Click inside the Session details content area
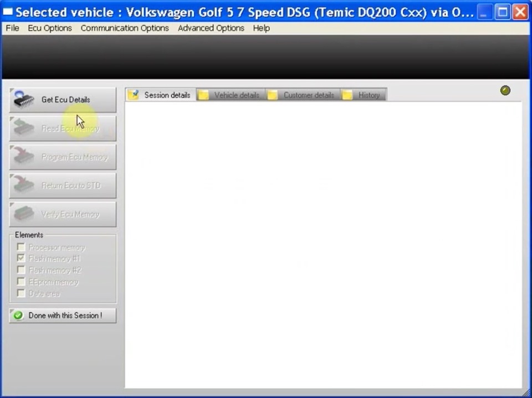Screen dimensions: 532x398 [323, 245]
